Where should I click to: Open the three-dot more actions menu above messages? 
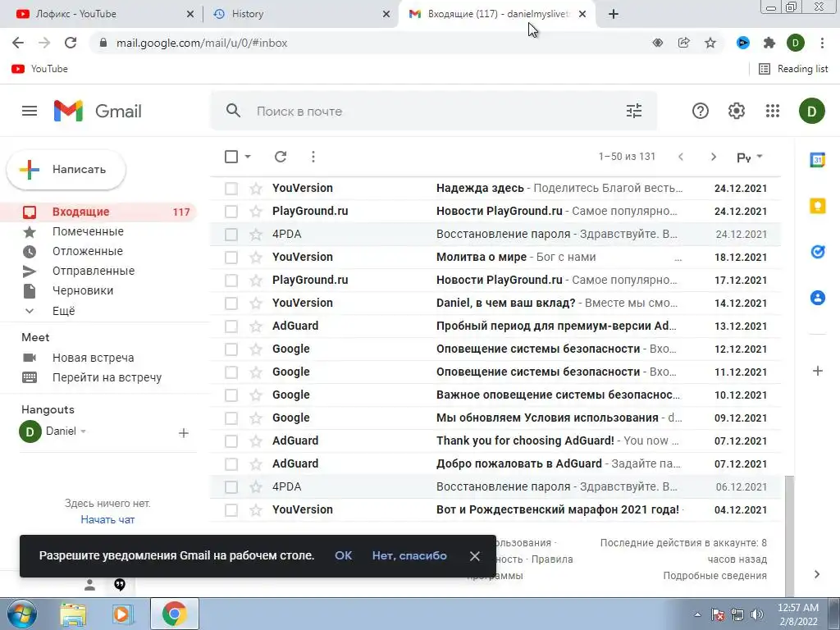[313, 157]
